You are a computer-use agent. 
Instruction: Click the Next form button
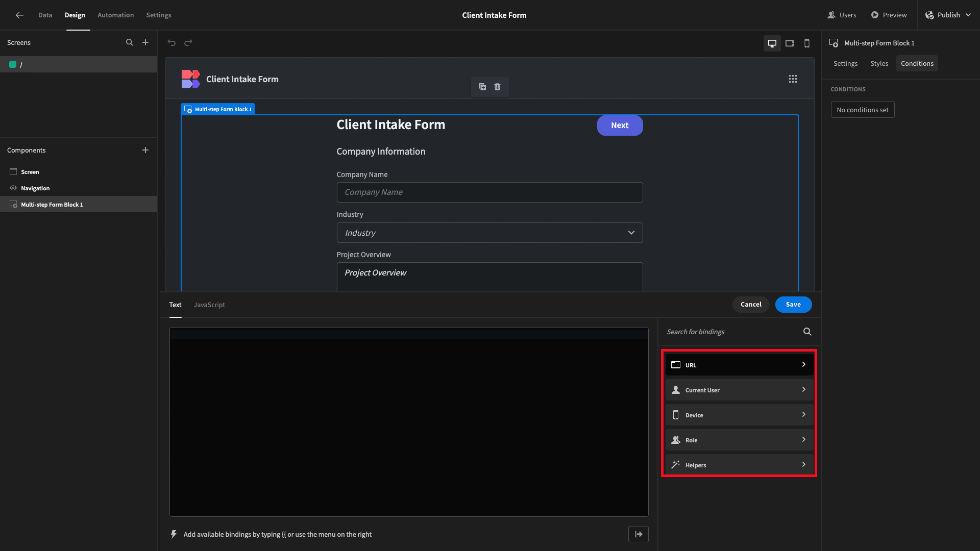620,126
